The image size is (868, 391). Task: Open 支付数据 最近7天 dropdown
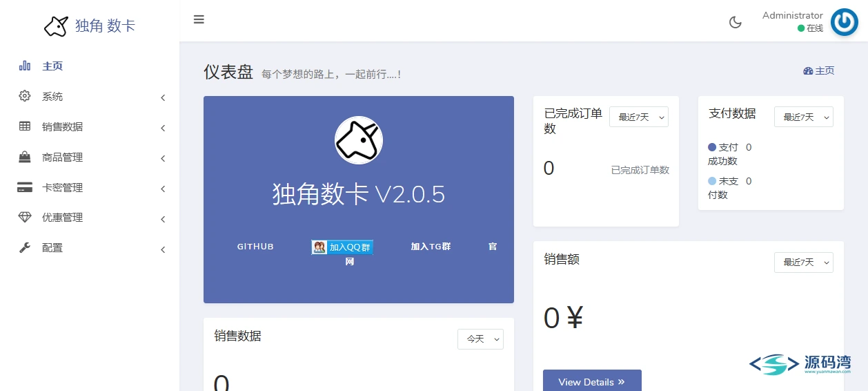(804, 117)
